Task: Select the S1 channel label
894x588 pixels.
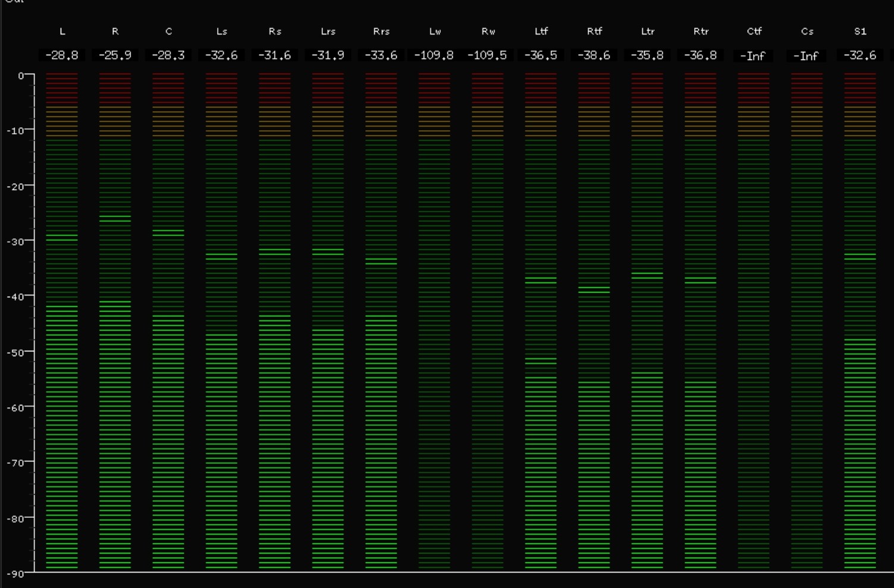Action: (x=860, y=32)
